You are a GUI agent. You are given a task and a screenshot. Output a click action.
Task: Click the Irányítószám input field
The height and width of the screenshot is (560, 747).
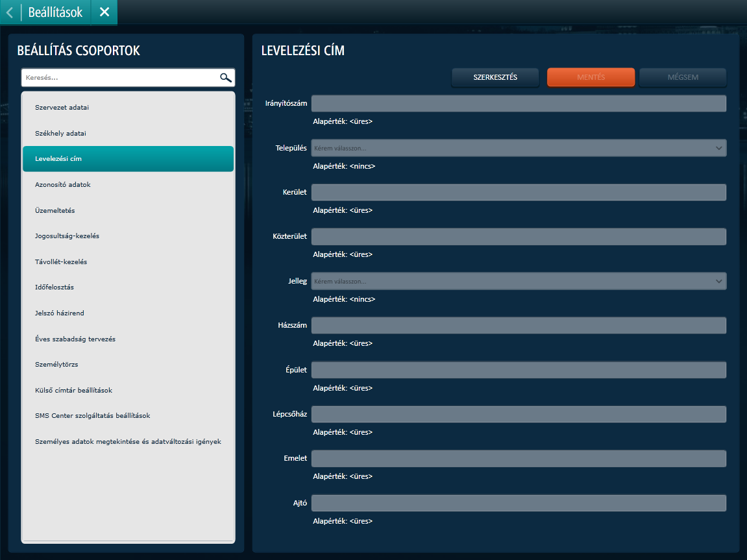point(519,103)
